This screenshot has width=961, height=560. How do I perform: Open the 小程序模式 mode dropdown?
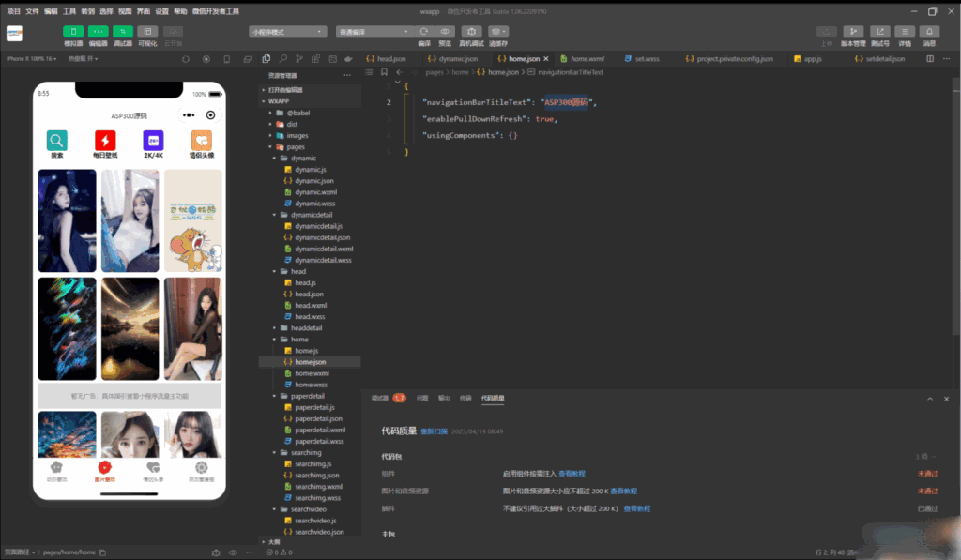[288, 31]
